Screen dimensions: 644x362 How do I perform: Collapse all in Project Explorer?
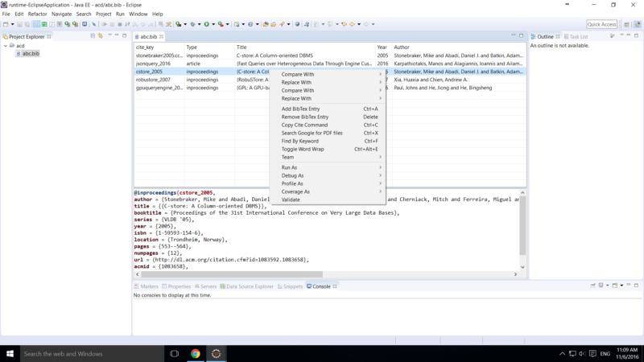coord(93,36)
